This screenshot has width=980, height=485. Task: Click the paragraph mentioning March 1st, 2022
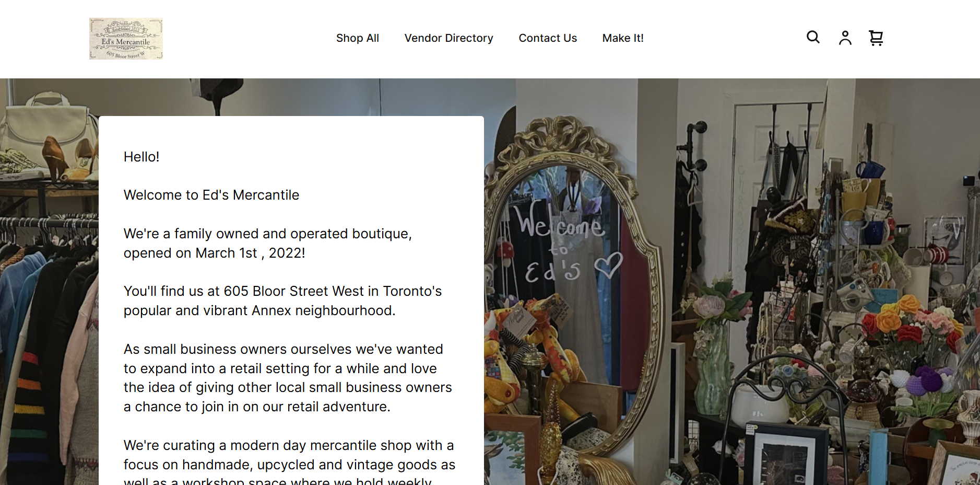[268, 243]
